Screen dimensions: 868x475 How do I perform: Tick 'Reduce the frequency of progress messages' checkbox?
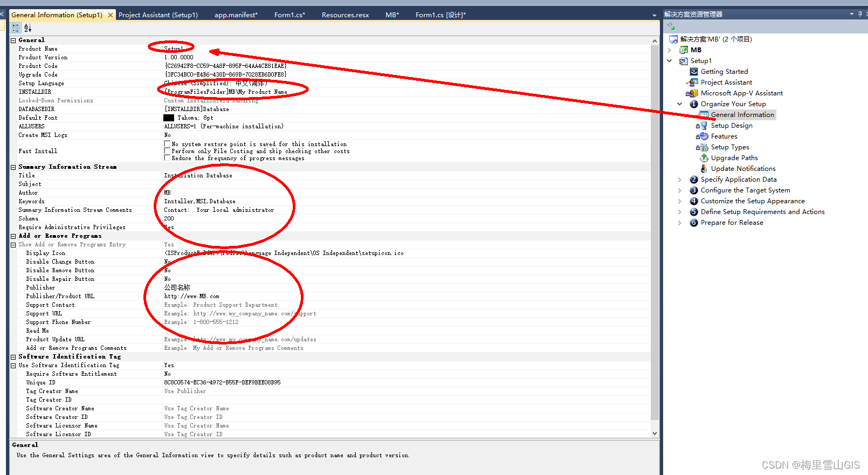click(x=167, y=158)
